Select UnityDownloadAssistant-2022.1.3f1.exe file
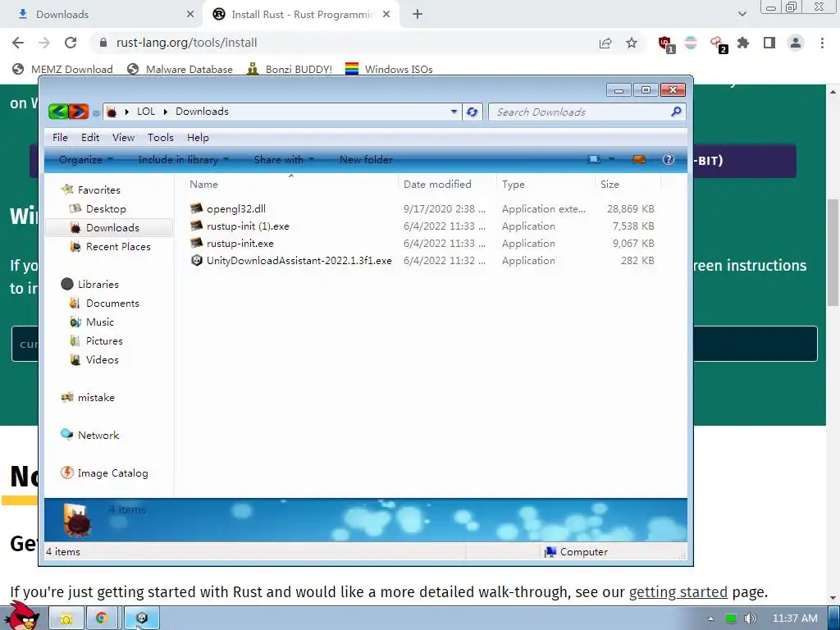 299,261
